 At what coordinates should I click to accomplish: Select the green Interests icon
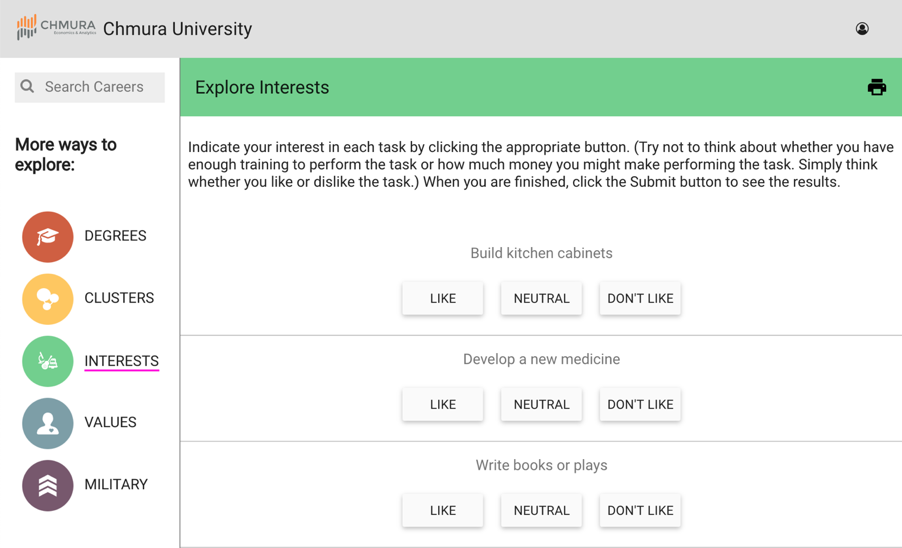click(48, 361)
